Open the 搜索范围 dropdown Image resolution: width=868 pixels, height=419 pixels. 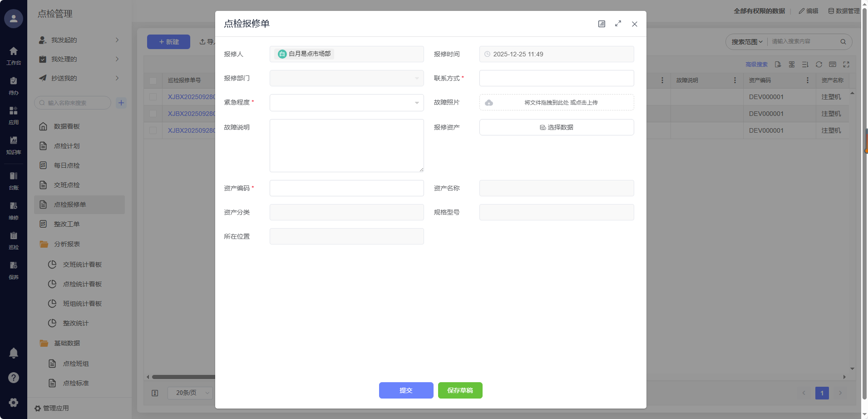point(747,42)
